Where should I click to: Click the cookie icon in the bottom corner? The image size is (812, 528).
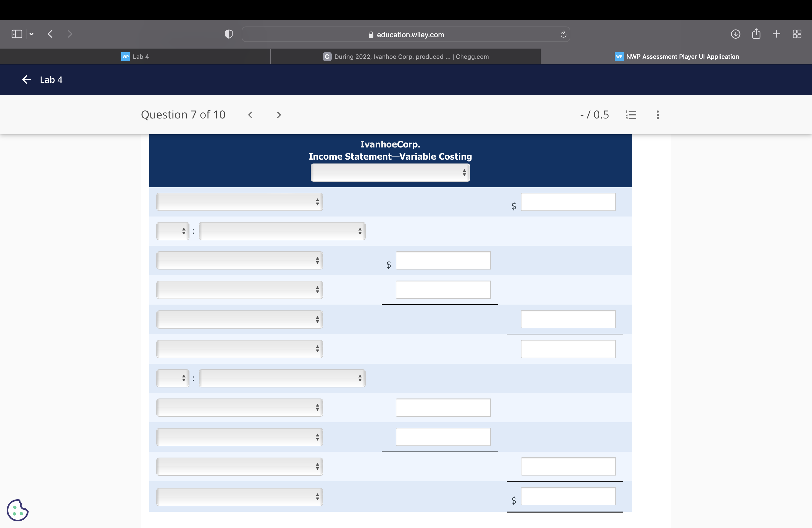17,510
